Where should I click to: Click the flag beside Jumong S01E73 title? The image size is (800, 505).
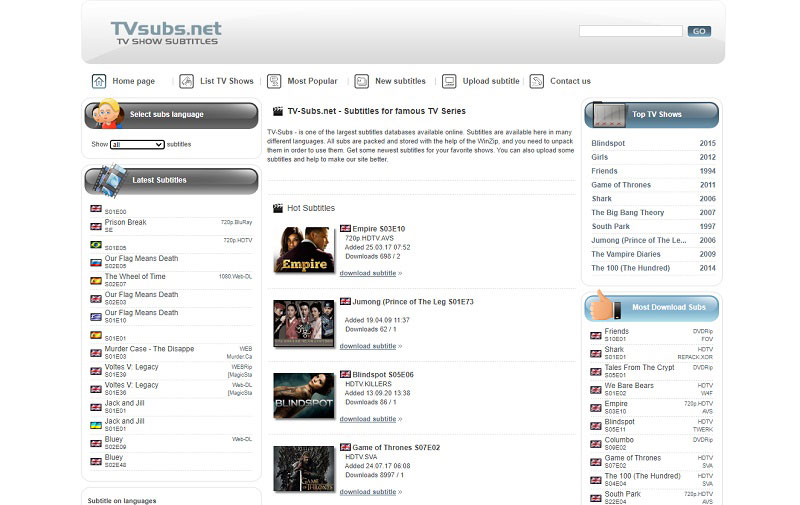pos(345,301)
